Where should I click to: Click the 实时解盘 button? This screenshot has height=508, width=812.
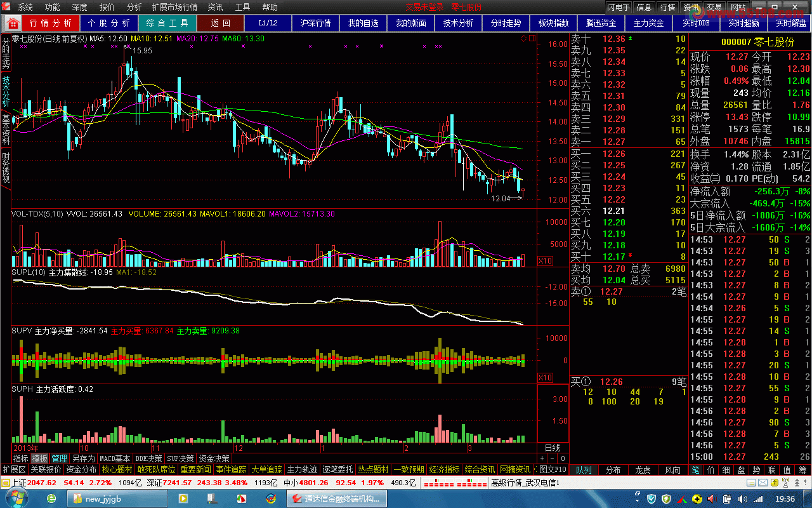pyautogui.click(x=790, y=23)
